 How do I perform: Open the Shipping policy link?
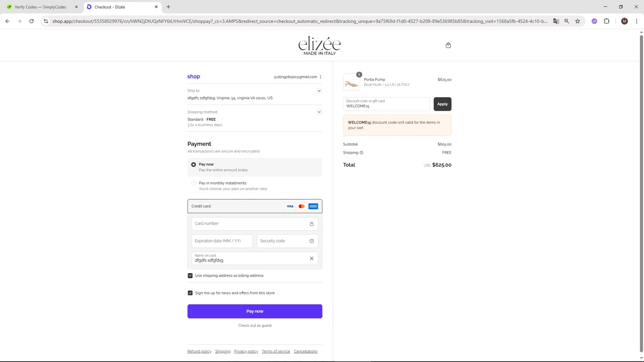point(223,352)
